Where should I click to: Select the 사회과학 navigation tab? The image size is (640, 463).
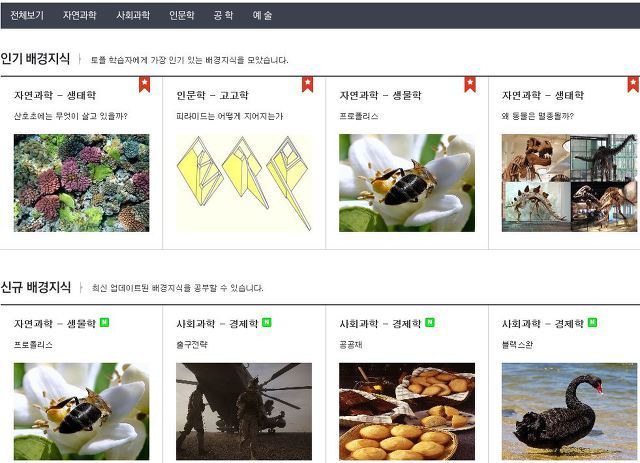(x=133, y=16)
